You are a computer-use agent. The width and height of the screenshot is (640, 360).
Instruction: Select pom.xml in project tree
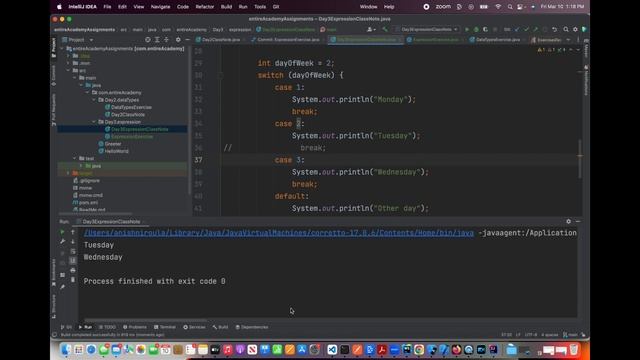tap(85, 202)
